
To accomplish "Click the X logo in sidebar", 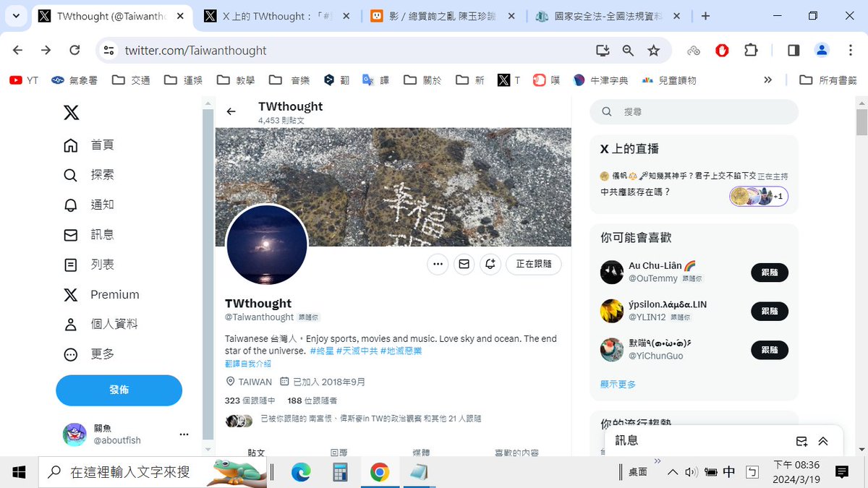I will click(x=71, y=113).
